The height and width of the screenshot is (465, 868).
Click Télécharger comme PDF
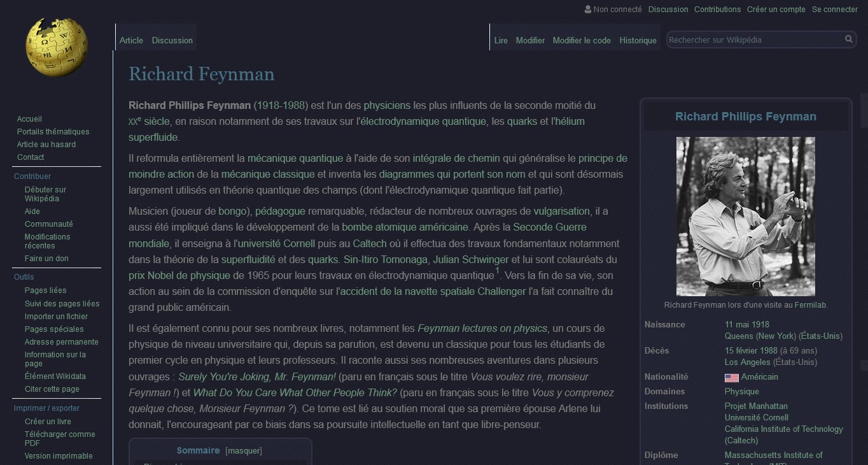coord(60,439)
